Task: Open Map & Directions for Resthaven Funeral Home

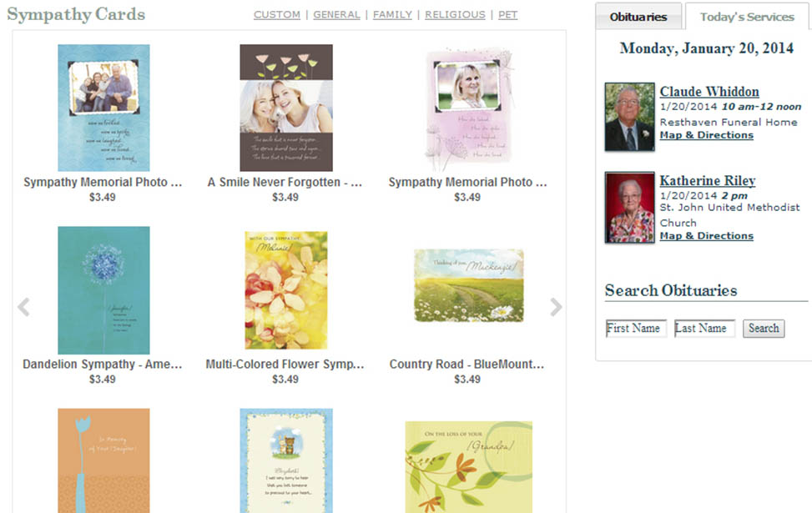Action: tap(706, 135)
